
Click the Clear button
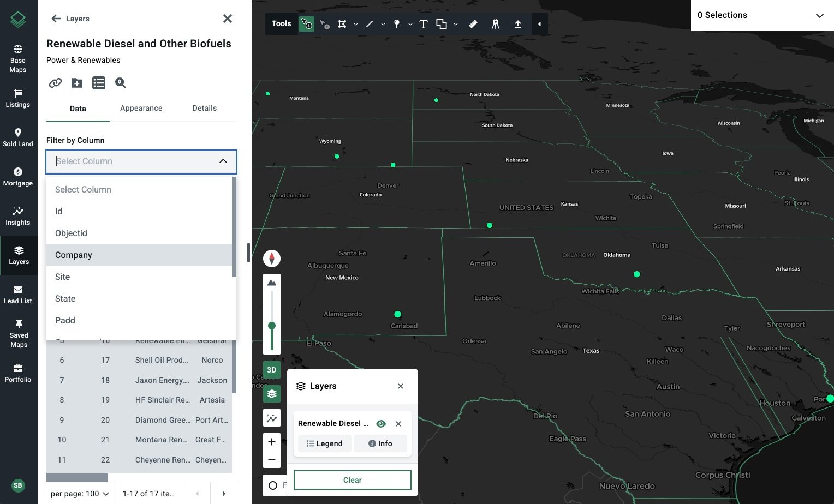(353, 480)
